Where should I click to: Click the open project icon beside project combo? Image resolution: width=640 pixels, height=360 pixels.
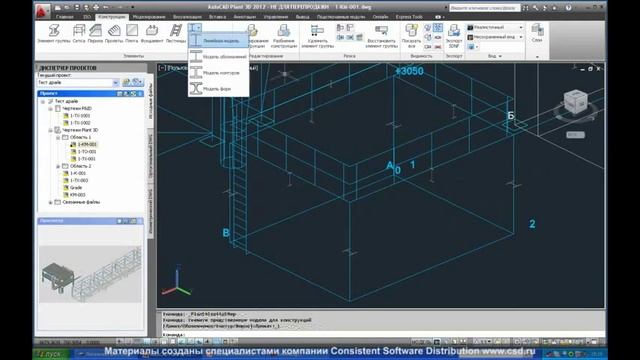tap(126, 82)
